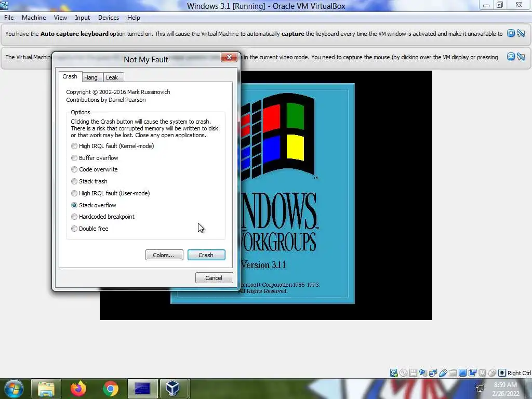532x399 pixels.
Task: Open File Explorer from the taskbar
Action: tap(46, 389)
